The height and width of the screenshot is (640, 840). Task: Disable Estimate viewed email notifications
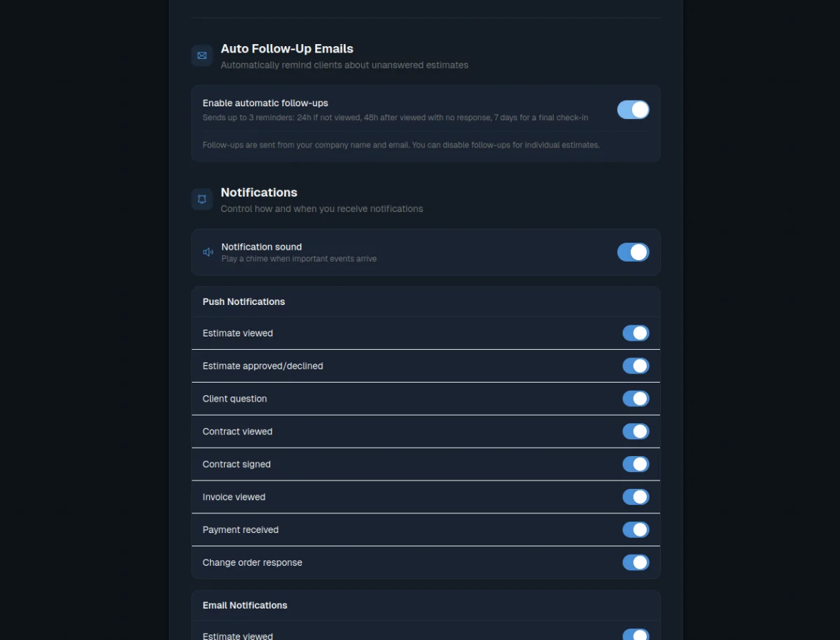tap(636, 634)
